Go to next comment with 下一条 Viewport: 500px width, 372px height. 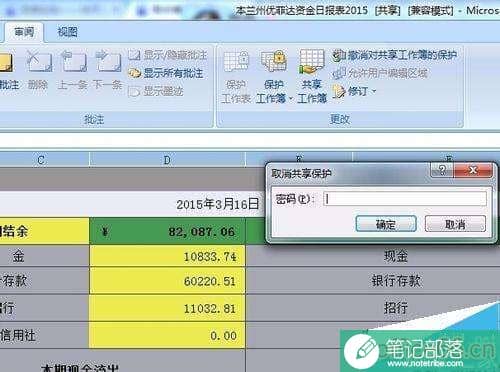107,70
